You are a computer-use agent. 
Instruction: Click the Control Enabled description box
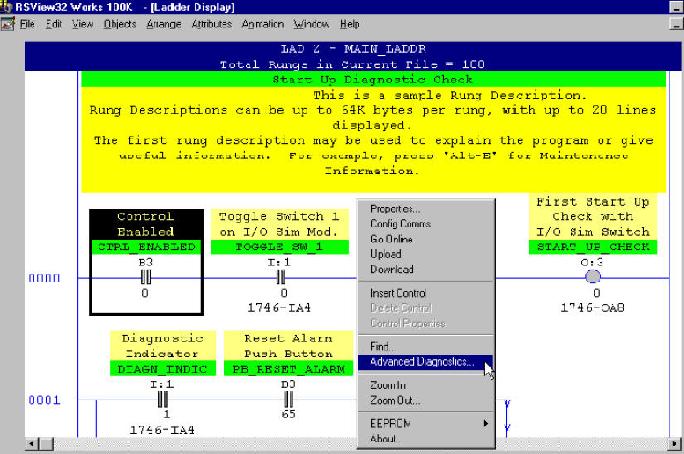[x=147, y=224]
